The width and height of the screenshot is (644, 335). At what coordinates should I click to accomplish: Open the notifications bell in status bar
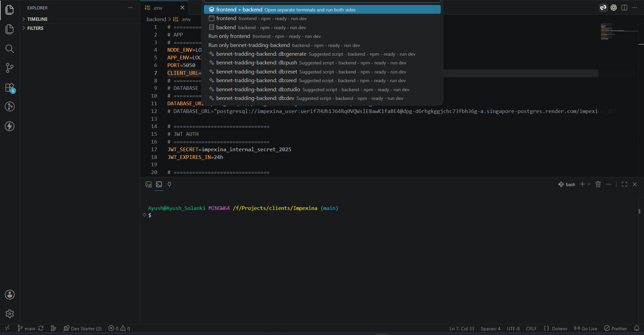637,329
